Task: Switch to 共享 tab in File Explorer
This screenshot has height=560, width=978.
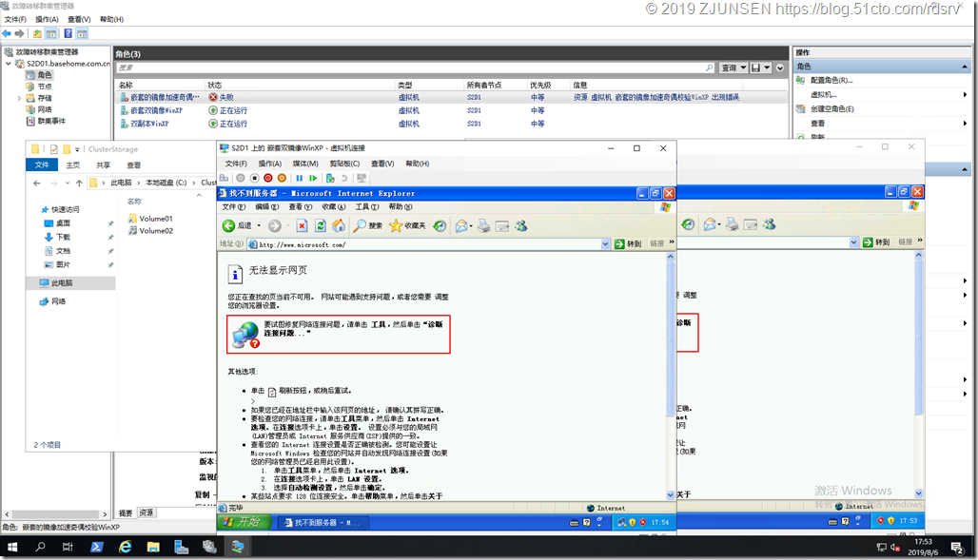Action: tap(104, 165)
